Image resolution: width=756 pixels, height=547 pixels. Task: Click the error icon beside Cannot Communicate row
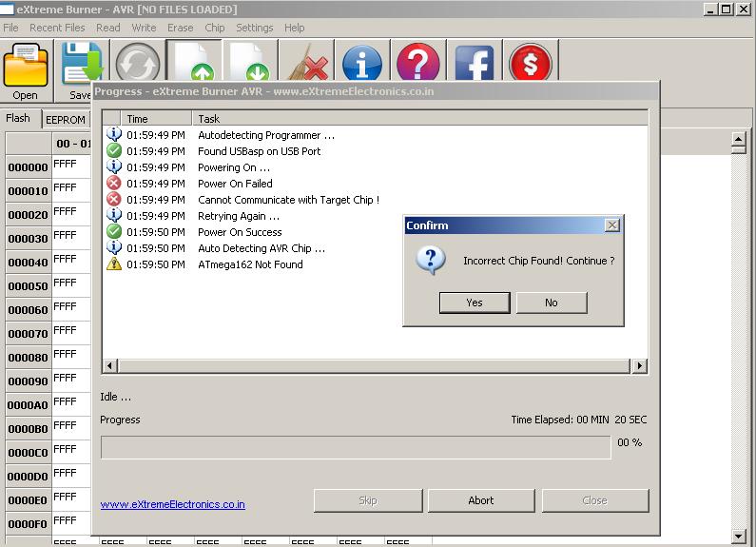[x=114, y=199]
